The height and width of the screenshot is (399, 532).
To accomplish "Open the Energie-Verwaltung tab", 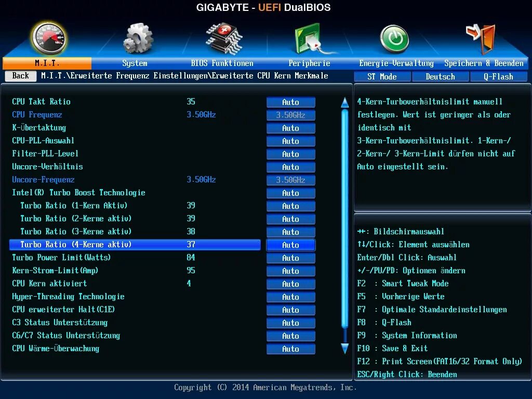I will pyautogui.click(x=396, y=63).
